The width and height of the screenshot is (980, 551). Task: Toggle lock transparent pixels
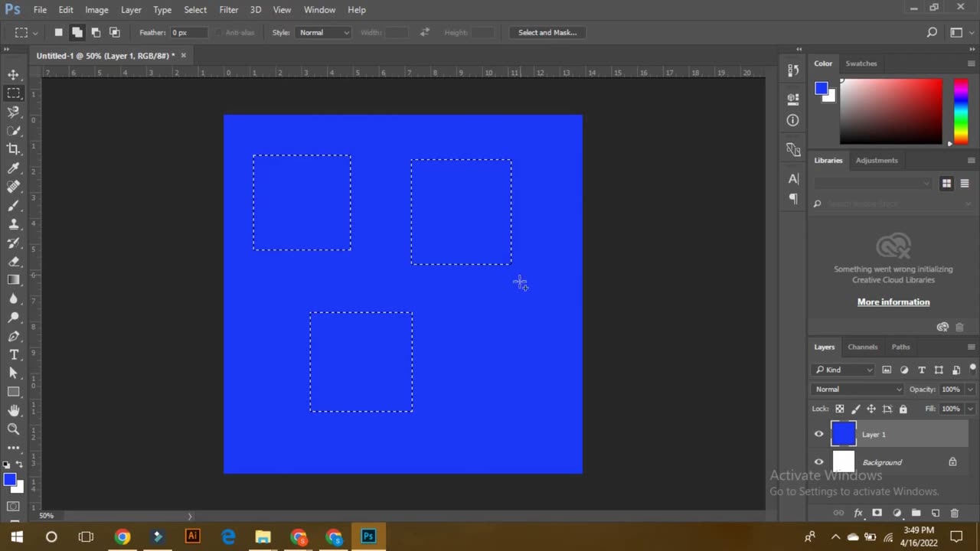coord(840,409)
